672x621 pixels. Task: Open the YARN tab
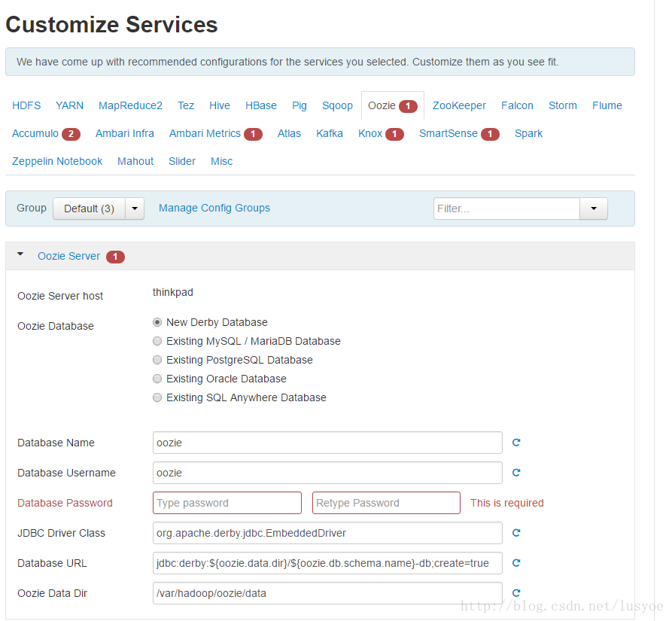click(x=69, y=105)
